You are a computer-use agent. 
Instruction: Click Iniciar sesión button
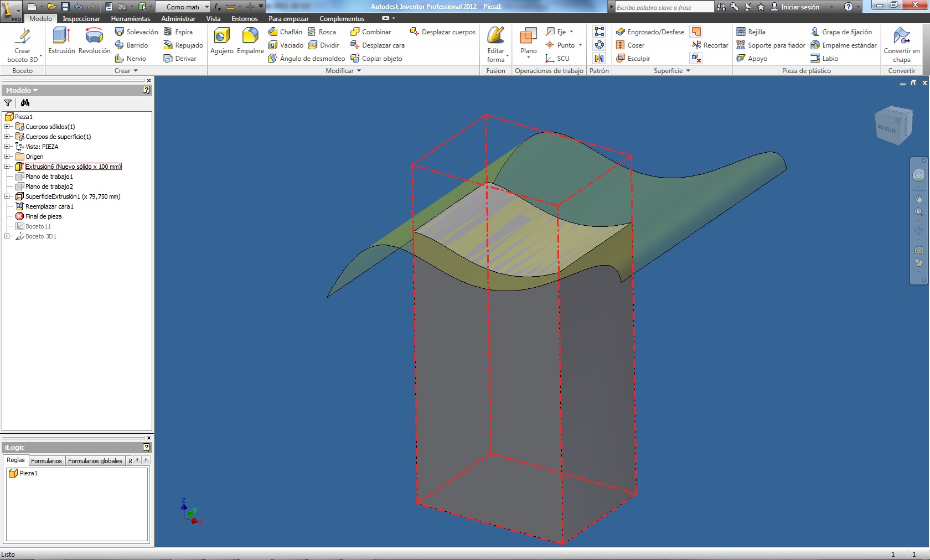pyautogui.click(x=795, y=7)
